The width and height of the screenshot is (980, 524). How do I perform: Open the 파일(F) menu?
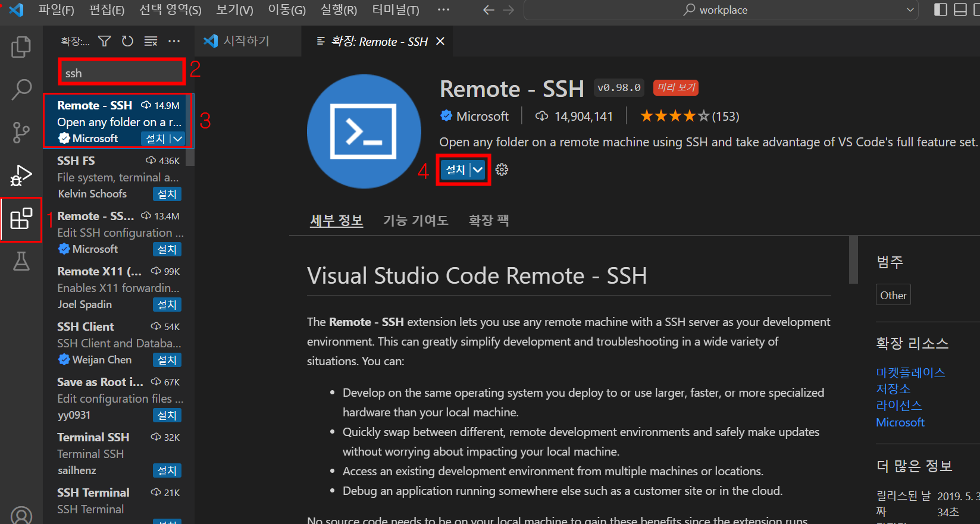[56, 10]
